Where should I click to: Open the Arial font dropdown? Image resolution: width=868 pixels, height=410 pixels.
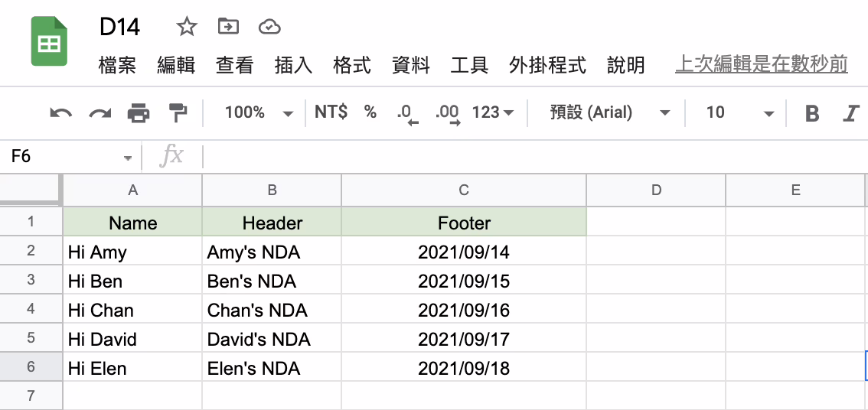coord(609,113)
